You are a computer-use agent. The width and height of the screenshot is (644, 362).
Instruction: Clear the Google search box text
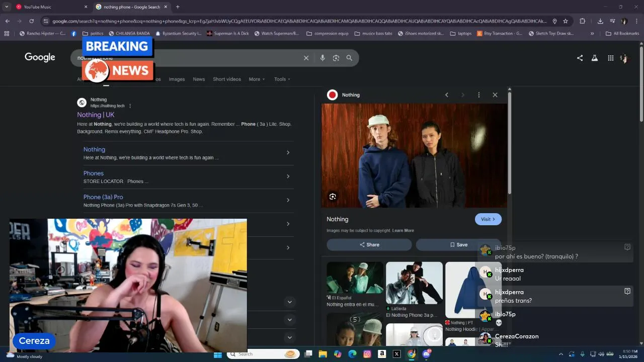click(306, 58)
